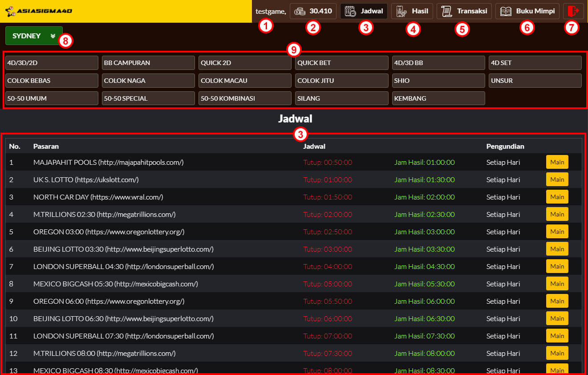588x375 pixels.
Task: Click the Buku Mimpi open book icon
Action: pos(506,11)
